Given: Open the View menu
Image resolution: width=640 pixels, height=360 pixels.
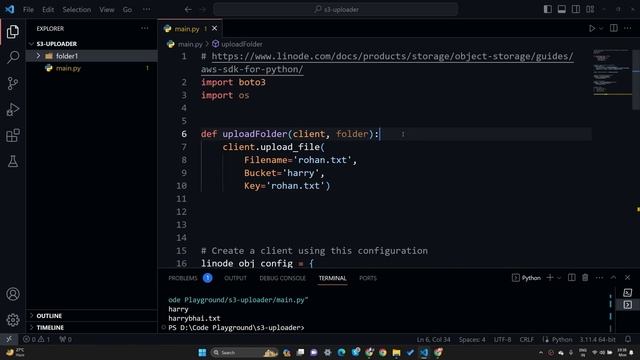Looking at the screenshot, I should coord(107,9).
